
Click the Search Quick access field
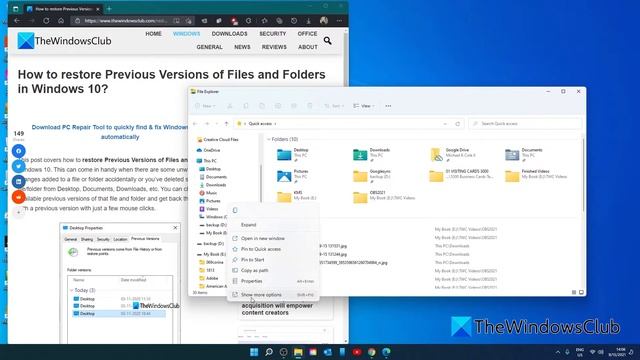pos(525,124)
